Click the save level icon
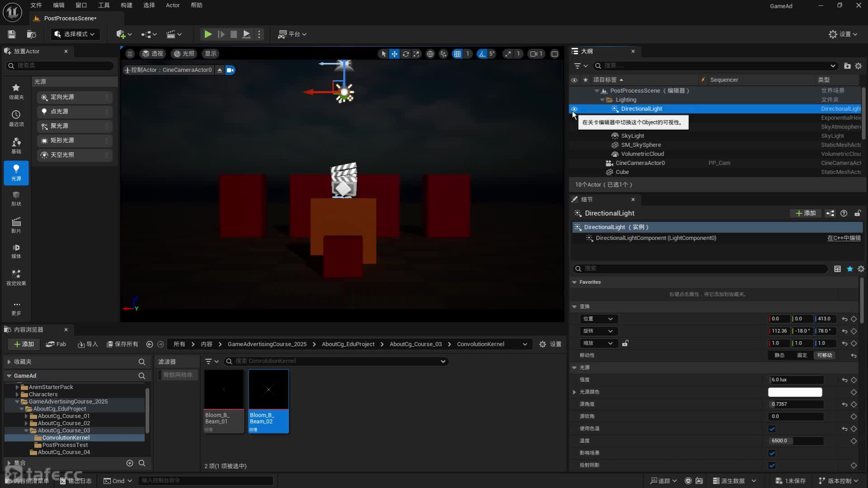 click(x=12, y=34)
